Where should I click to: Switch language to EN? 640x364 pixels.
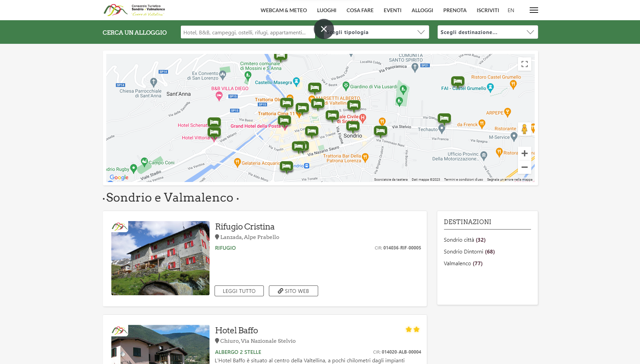[510, 10]
